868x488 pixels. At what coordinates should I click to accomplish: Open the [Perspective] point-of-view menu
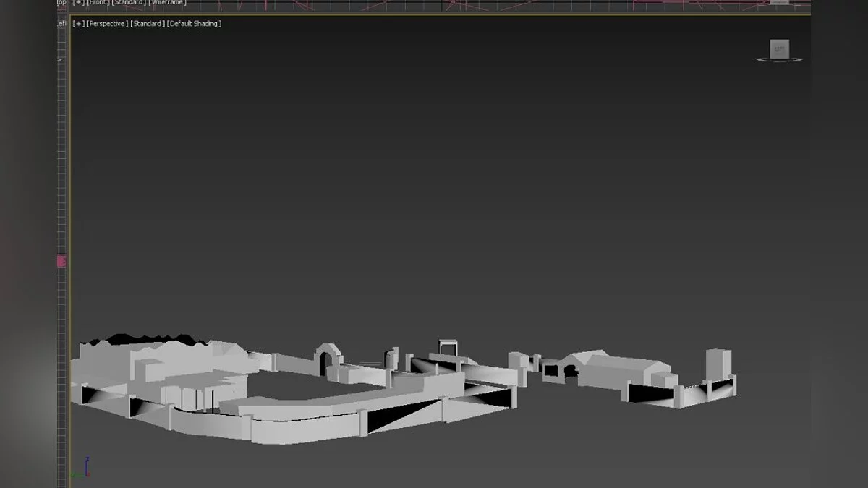(107, 24)
